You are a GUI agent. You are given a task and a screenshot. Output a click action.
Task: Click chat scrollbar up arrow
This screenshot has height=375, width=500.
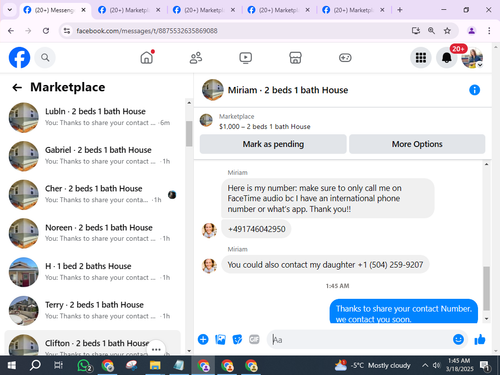point(486,164)
